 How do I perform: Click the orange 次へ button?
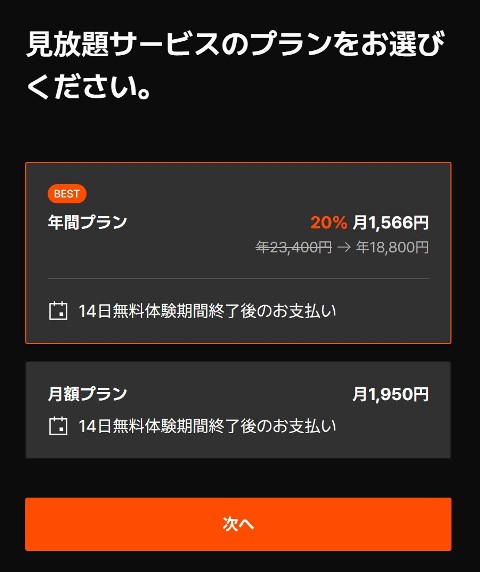click(238, 524)
